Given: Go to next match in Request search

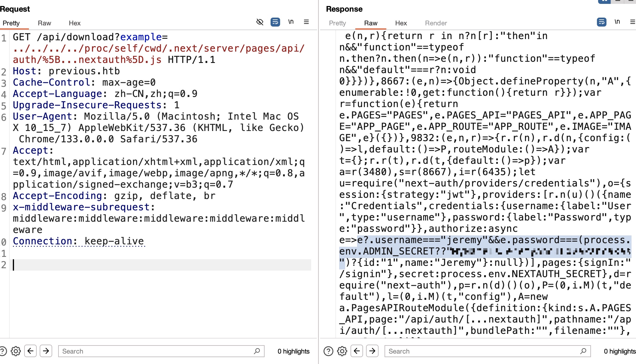Looking at the screenshot, I should (x=46, y=351).
